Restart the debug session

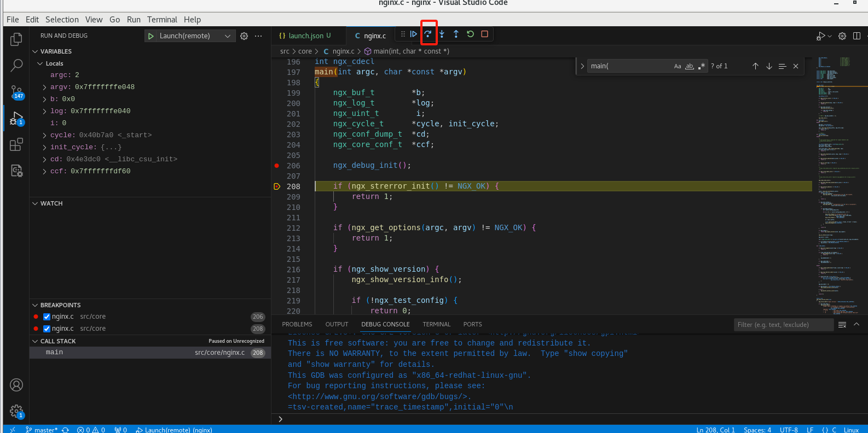[x=470, y=34]
